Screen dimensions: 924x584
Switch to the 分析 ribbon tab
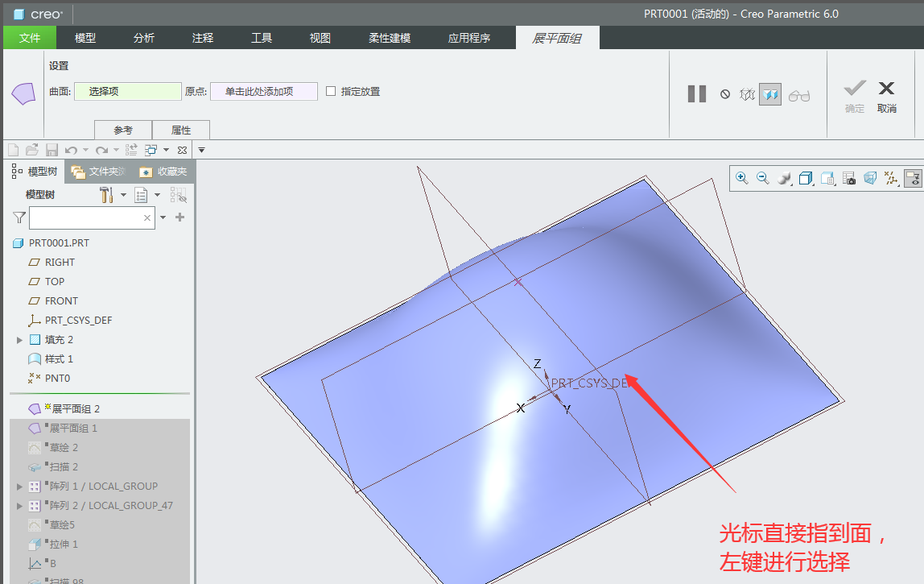144,38
